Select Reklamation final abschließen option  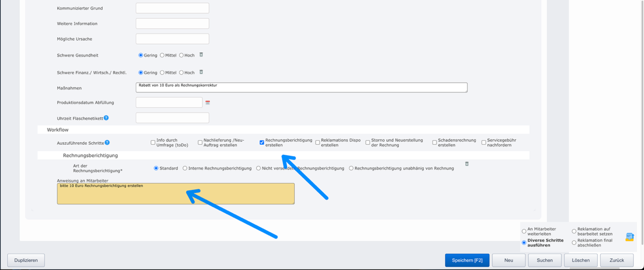point(574,243)
